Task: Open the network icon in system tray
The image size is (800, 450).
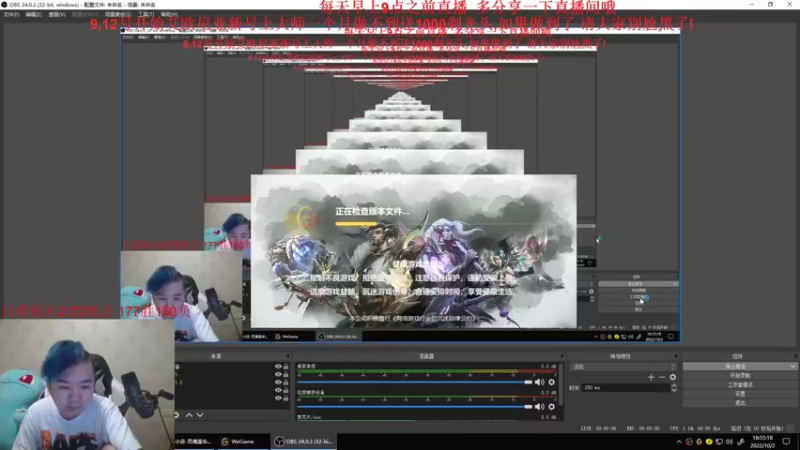Action: [x=719, y=442]
